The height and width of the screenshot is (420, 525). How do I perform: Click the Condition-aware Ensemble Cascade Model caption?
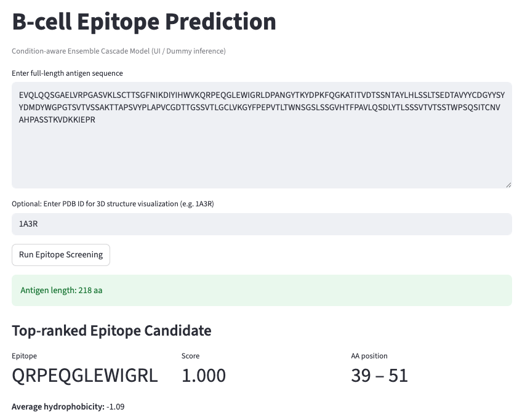click(x=119, y=51)
